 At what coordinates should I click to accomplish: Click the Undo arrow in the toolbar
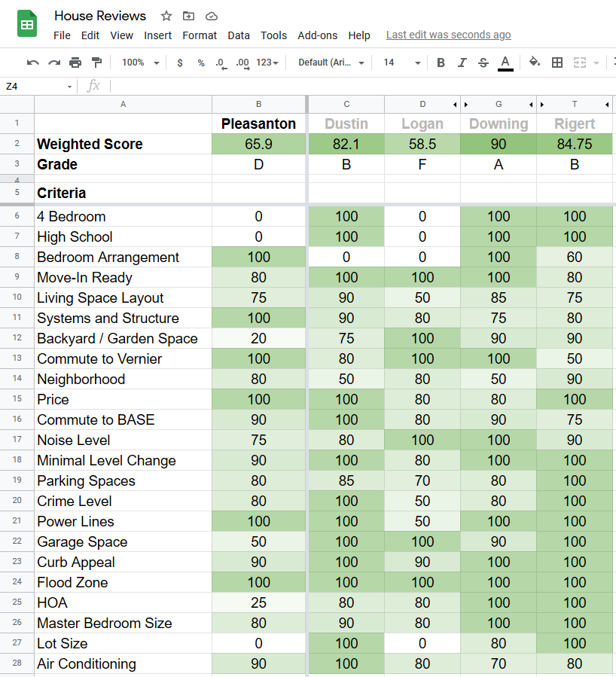coord(32,63)
